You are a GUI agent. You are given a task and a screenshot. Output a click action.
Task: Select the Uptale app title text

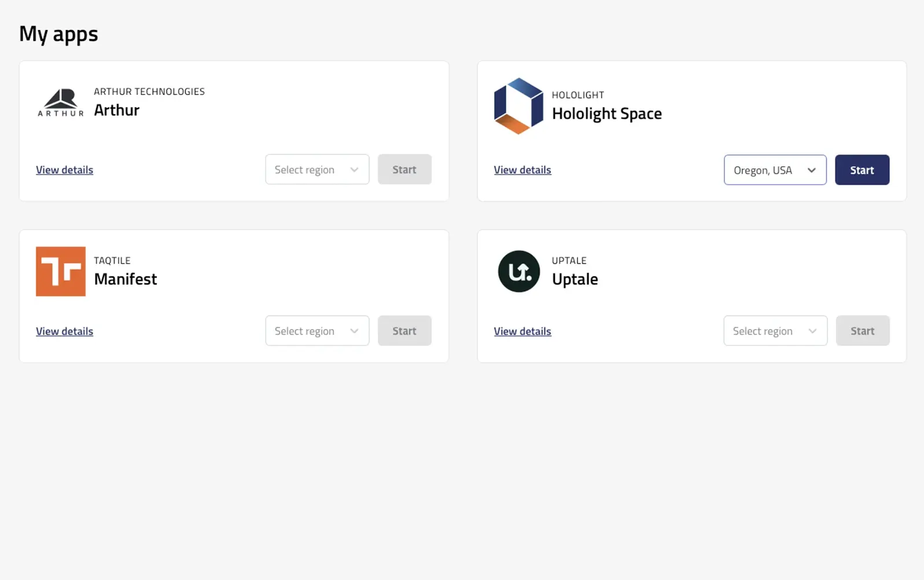click(x=575, y=279)
